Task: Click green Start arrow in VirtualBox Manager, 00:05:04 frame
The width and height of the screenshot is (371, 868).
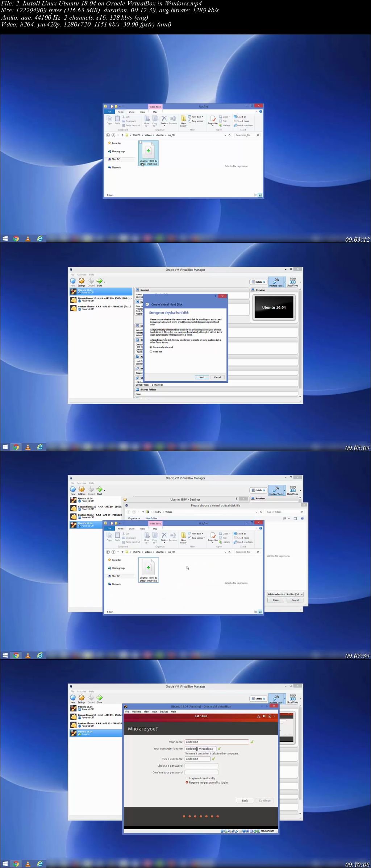Action: tap(99, 281)
